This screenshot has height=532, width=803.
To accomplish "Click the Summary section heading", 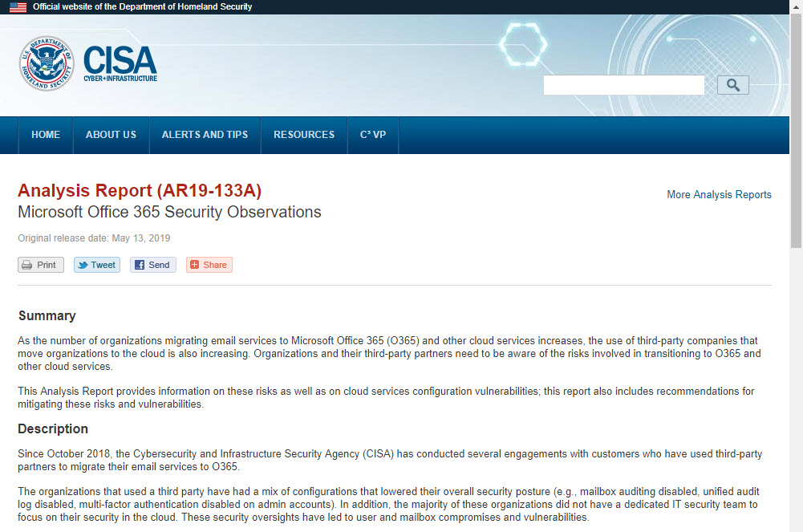I will tap(47, 316).
